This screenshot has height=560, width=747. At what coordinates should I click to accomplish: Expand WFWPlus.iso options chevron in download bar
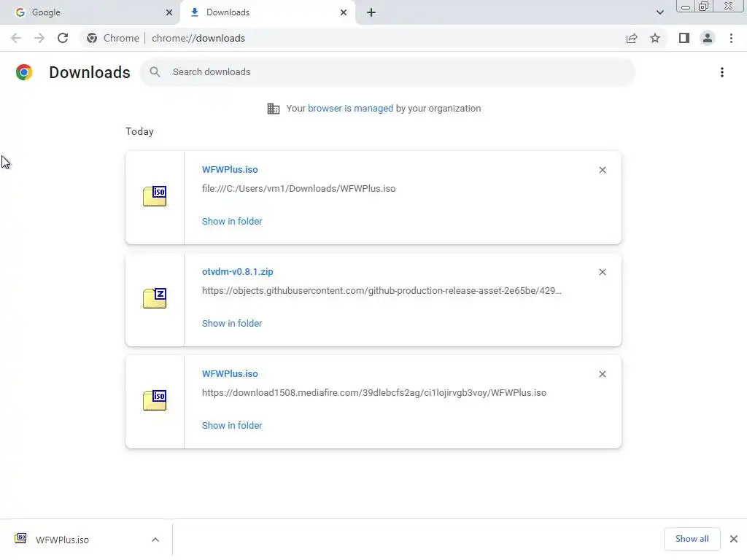point(155,540)
